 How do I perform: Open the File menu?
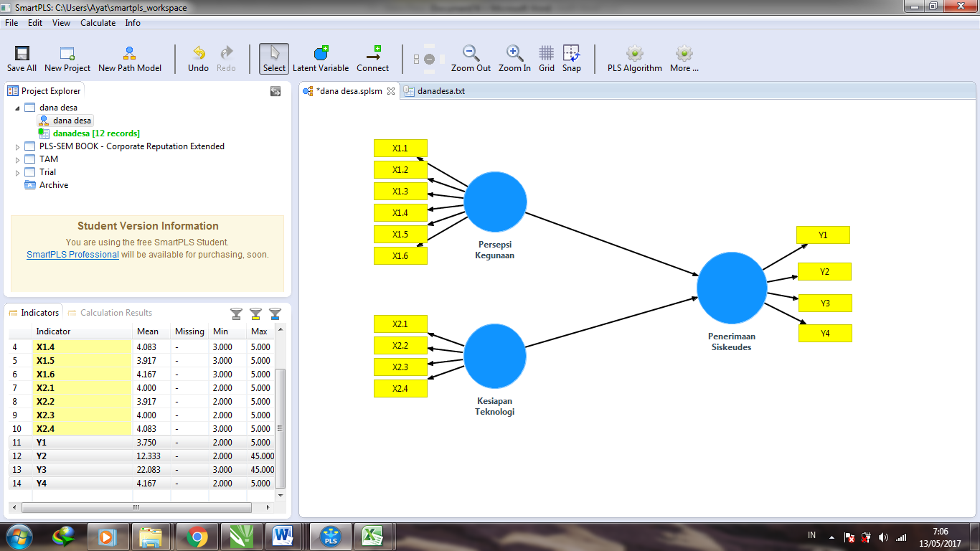[x=11, y=23]
